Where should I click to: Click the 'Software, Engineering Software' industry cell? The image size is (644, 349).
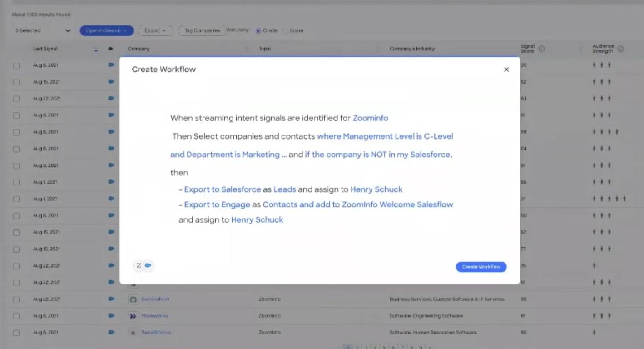coord(426,316)
